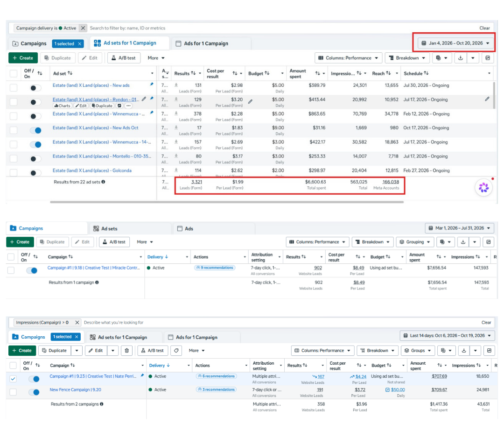This screenshot has width=504, height=439.
Task: Remove the Campaign delivery is Active filter
Action: [83, 28]
